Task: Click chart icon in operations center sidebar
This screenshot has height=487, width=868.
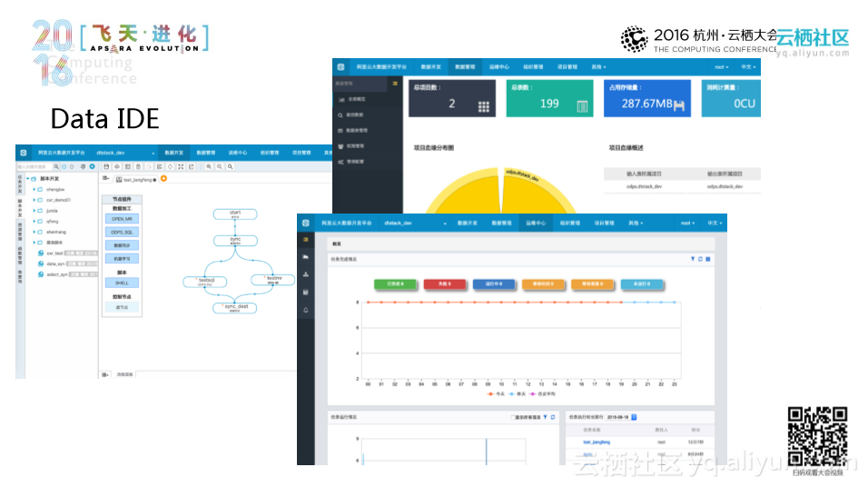Action: point(306,257)
